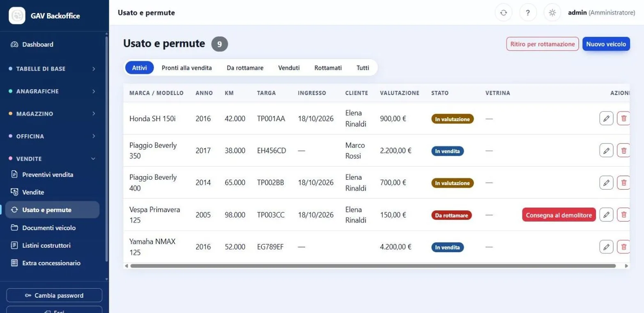Show the Rottamati tab
This screenshot has width=644, height=313.
[x=328, y=68]
